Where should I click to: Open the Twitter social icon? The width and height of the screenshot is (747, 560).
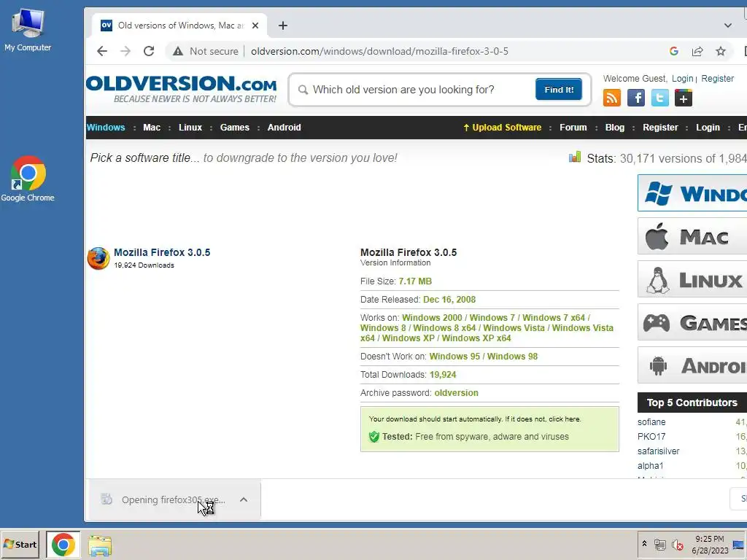[x=659, y=98]
